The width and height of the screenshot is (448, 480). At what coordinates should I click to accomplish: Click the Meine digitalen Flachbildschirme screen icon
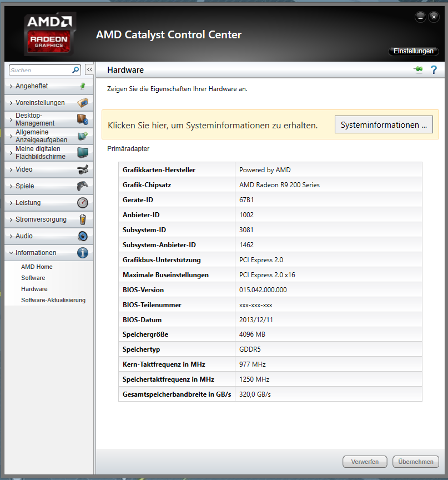(83, 152)
